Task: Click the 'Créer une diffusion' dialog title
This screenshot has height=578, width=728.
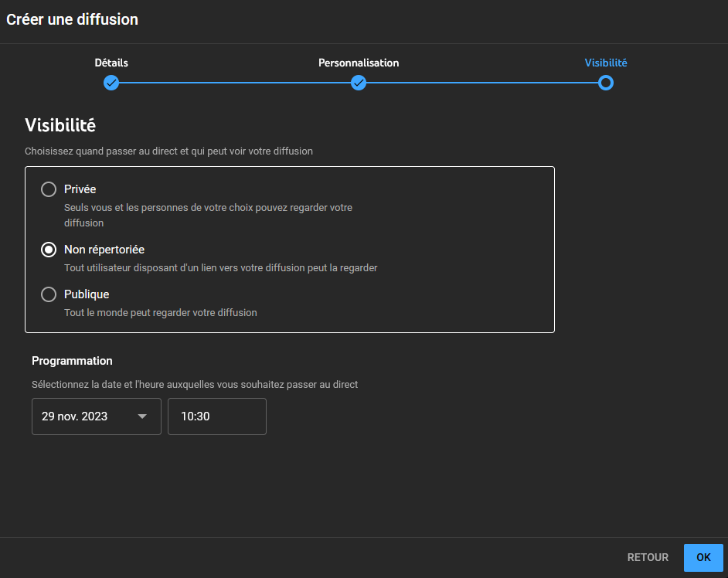Action: click(72, 19)
